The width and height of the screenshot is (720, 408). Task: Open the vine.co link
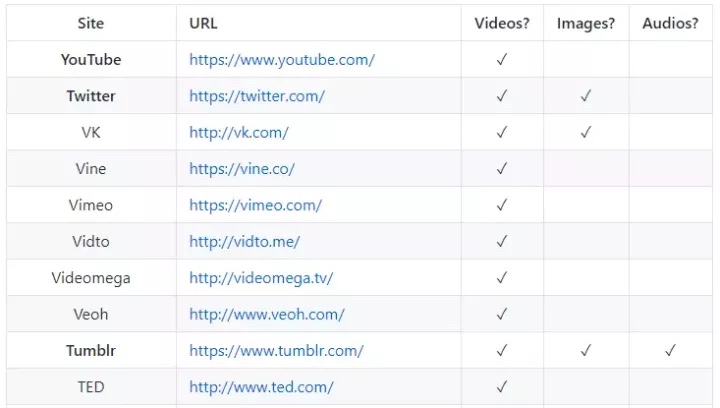pyautogui.click(x=242, y=168)
